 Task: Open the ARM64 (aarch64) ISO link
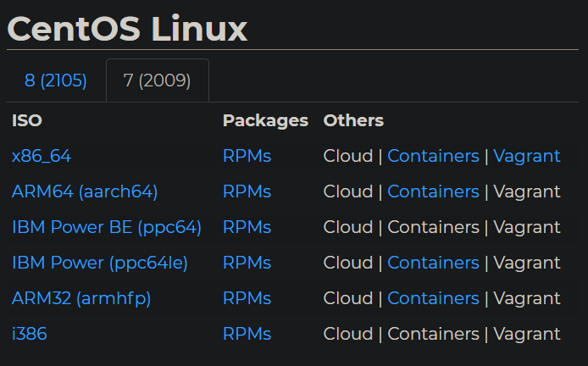pyautogui.click(x=85, y=191)
